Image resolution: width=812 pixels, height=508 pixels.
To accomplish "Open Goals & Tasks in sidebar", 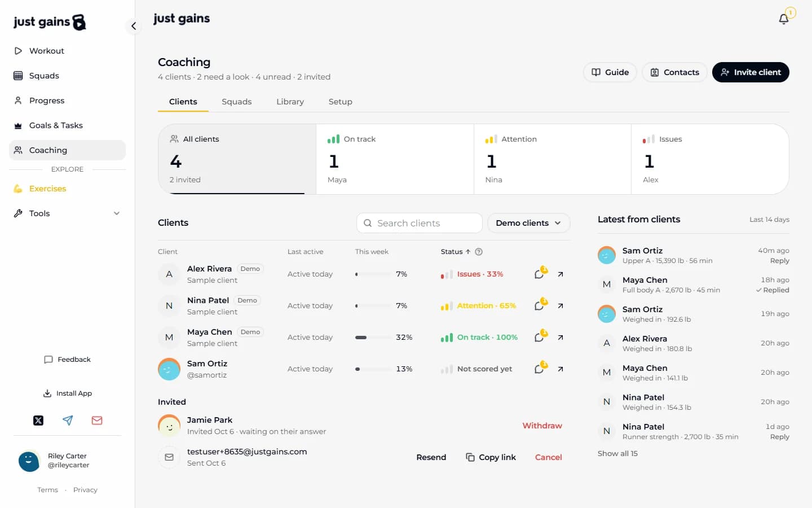I will tap(67, 125).
